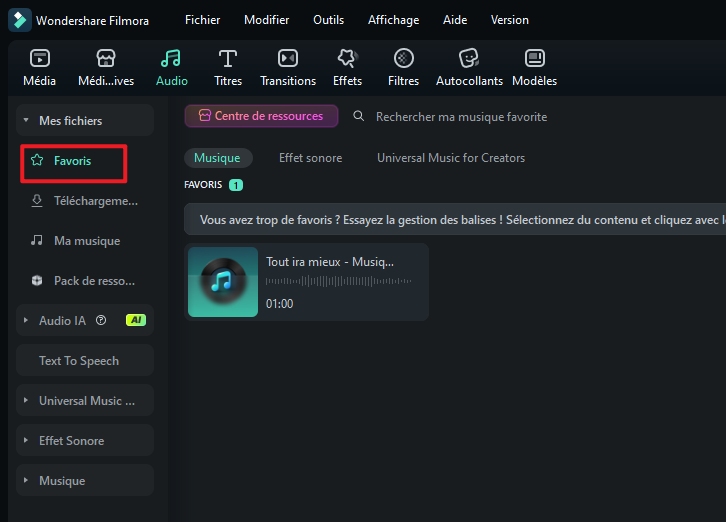Collapse the Mes fichiers section

click(x=26, y=120)
